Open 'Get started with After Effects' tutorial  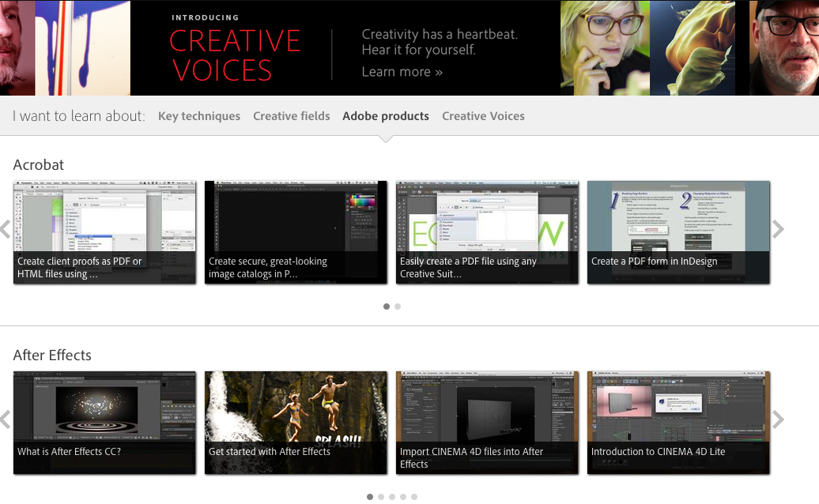(296, 423)
